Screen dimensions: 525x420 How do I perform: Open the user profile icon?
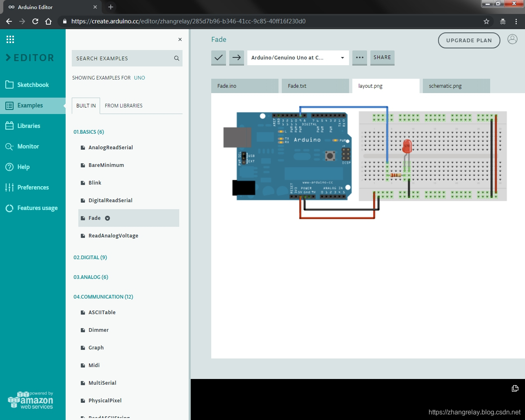[512, 39]
